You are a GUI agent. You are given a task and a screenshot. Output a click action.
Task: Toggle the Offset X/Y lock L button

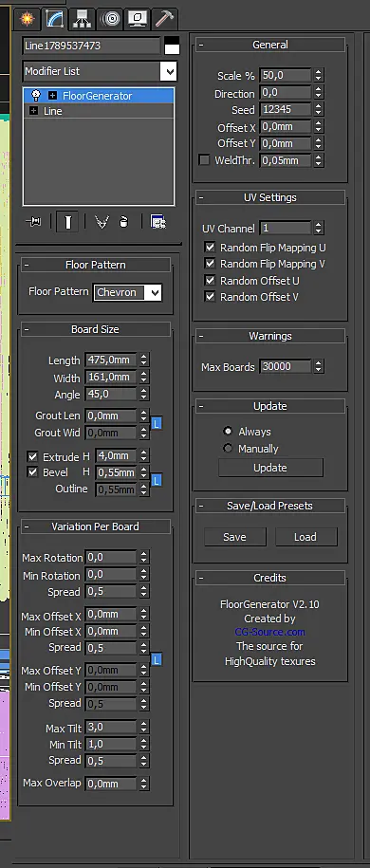(x=157, y=659)
